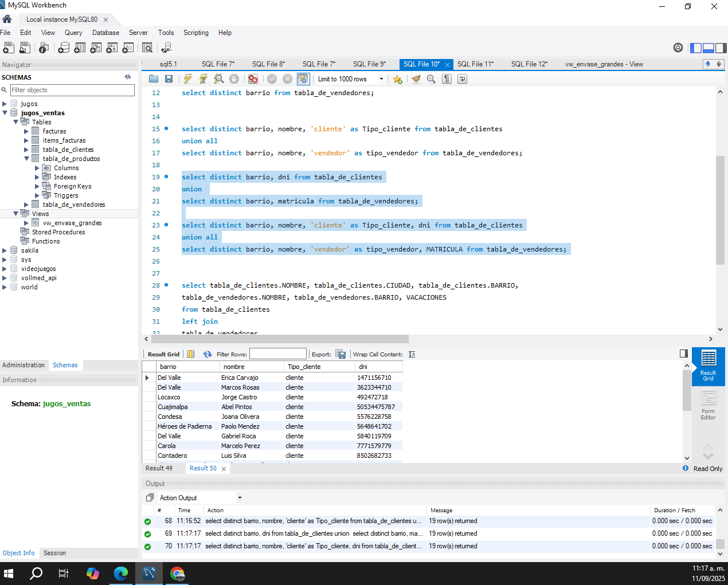Close the SQL File 10 tab
The height and width of the screenshot is (585, 728).
click(447, 65)
